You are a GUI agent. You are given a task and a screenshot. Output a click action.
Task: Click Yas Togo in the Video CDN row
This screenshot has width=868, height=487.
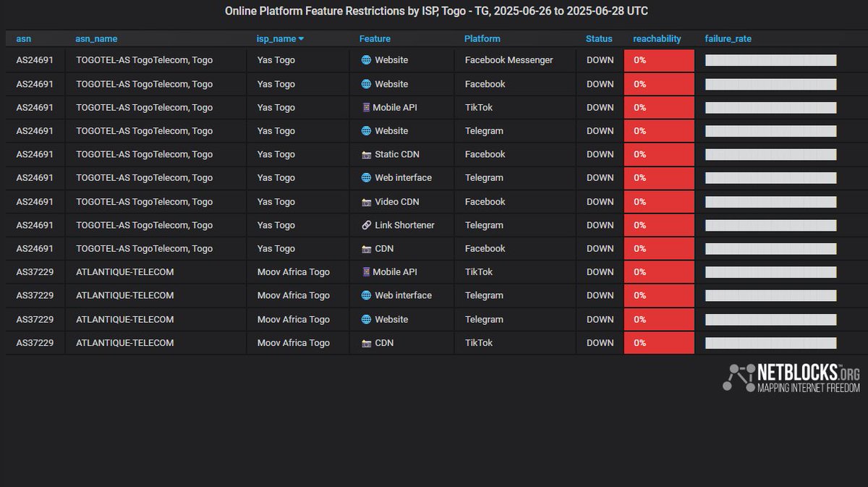coord(276,201)
